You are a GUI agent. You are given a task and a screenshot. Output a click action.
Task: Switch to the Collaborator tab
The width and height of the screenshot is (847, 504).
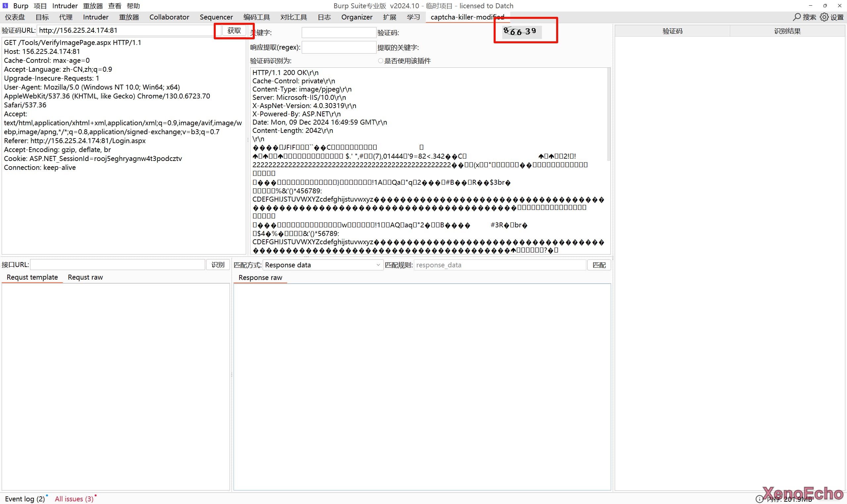[169, 17]
